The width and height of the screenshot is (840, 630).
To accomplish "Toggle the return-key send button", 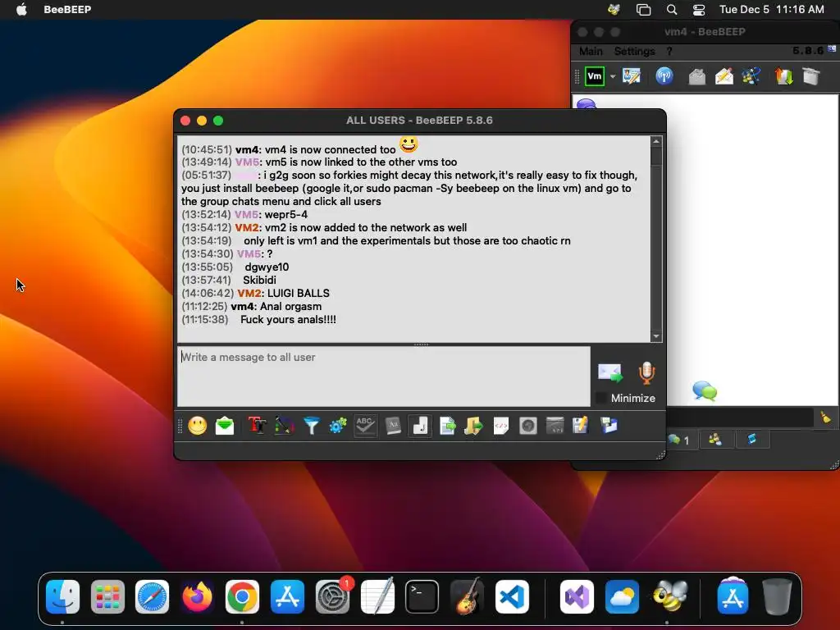I will click(x=420, y=426).
